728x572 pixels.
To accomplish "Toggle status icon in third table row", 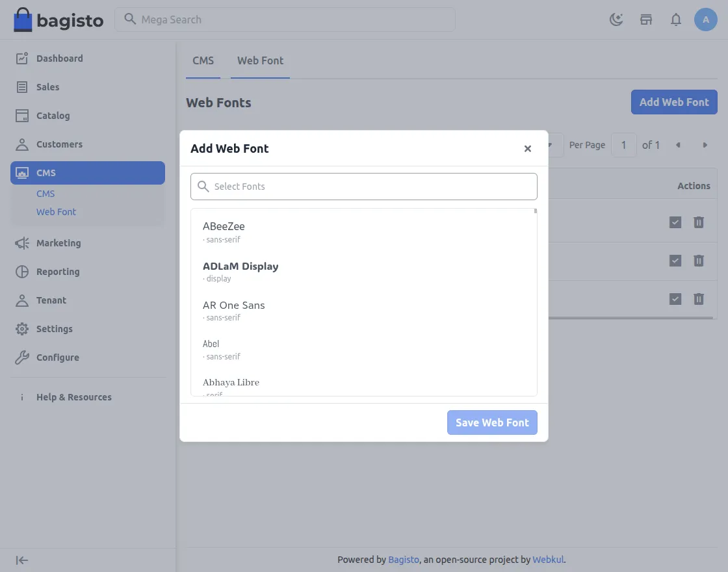I will click(x=675, y=299).
